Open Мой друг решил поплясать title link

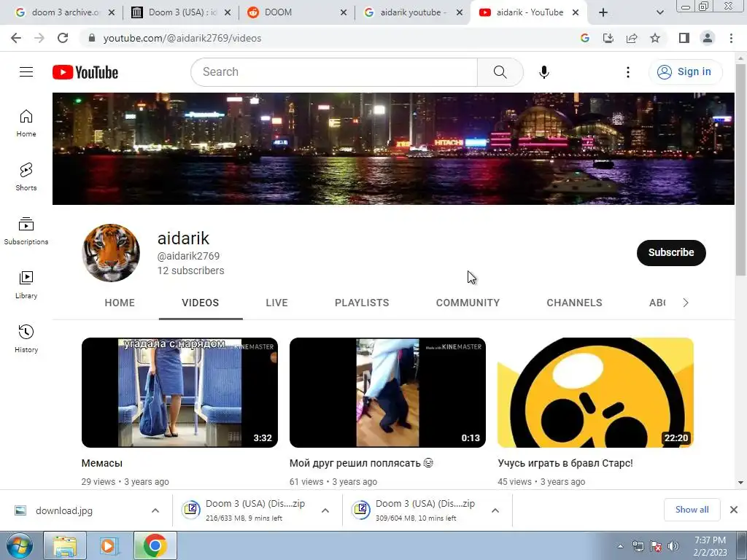361,463
